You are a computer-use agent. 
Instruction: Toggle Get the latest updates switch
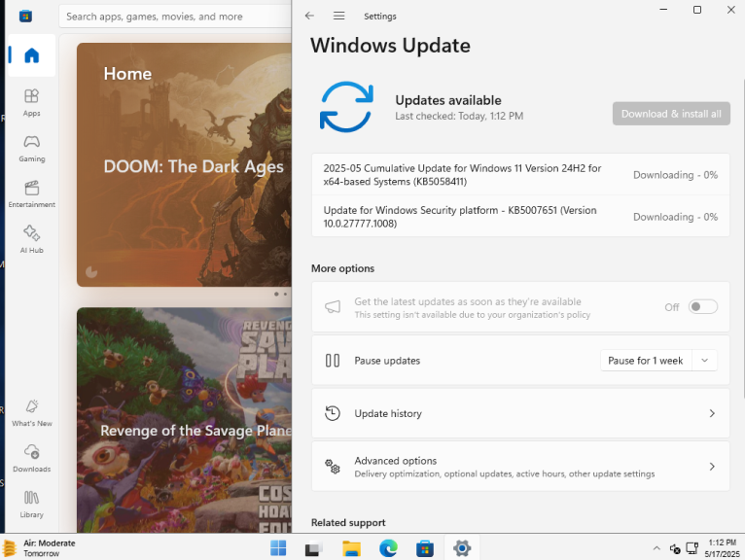pyautogui.click(x=703, y=307)
